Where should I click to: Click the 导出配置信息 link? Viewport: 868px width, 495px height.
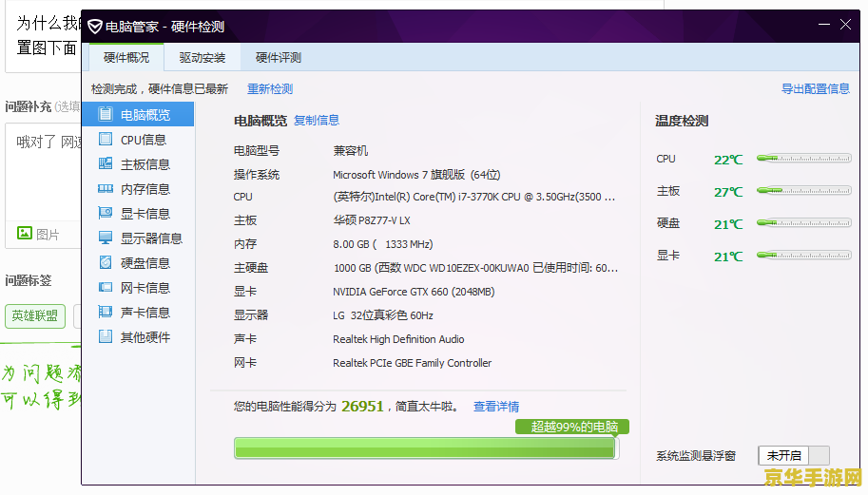pyautogui.click(x=816, y=89)
